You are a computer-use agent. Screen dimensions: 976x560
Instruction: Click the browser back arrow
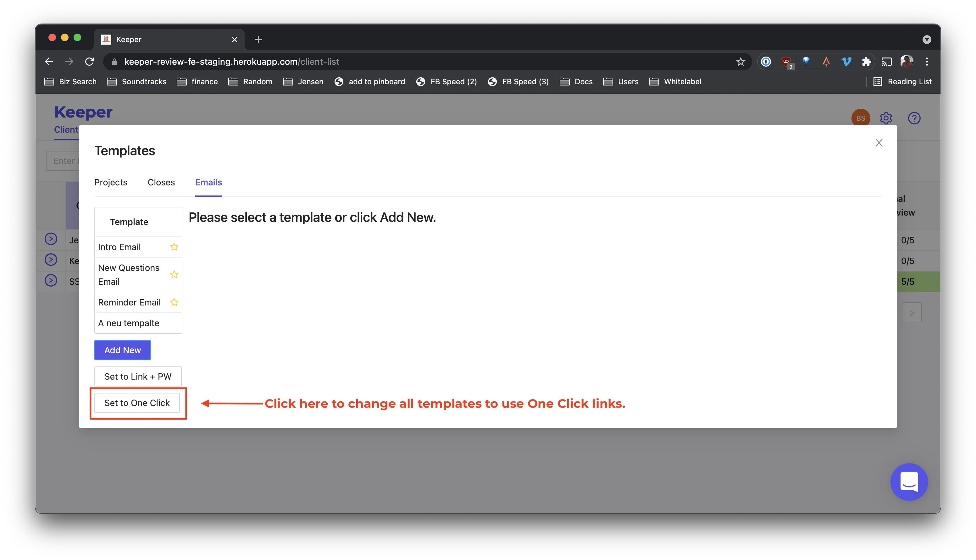point(49,62)
